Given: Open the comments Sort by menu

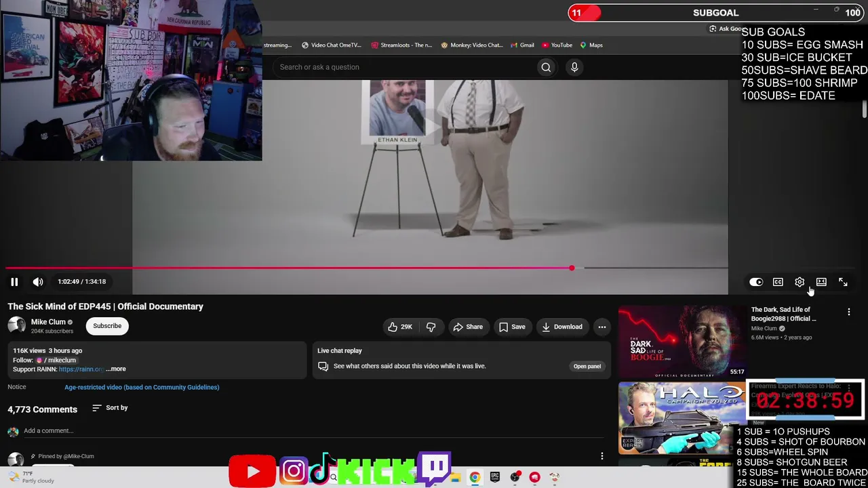Looking at the screenshot, I should [x=110, y=408].
